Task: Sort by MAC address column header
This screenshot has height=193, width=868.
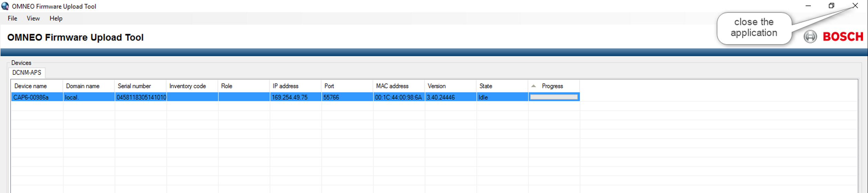Action: 399,86
